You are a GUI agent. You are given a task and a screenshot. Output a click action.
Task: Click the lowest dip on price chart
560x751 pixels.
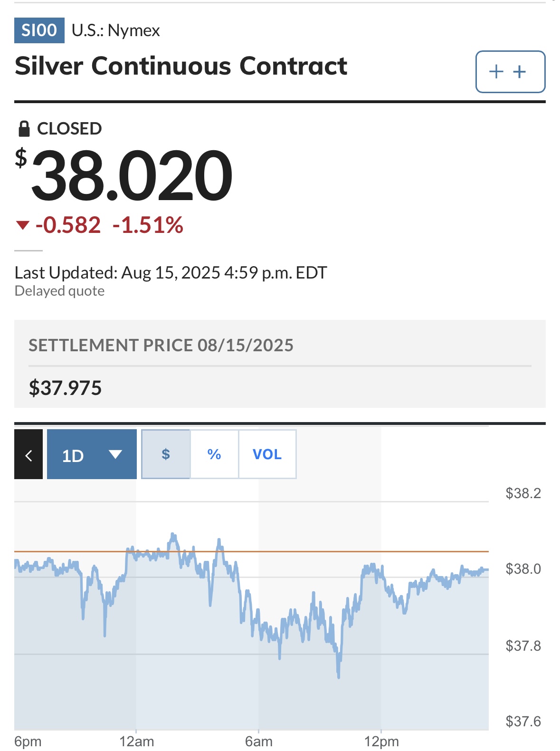[338, 675]
